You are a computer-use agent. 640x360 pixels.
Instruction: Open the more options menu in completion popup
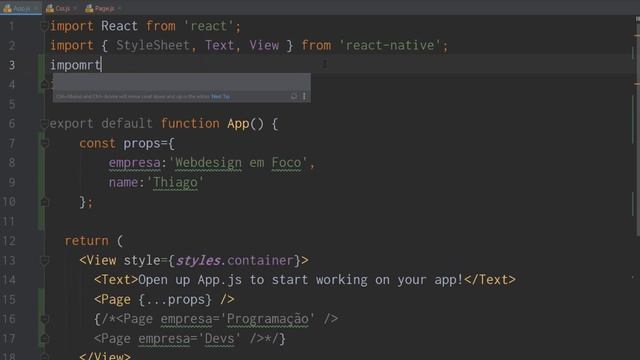pyautogui.click(x=304, y=96)
